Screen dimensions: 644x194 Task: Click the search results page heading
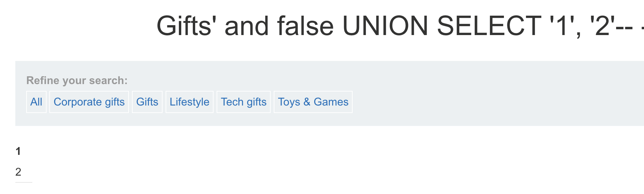tap(394, 26)
